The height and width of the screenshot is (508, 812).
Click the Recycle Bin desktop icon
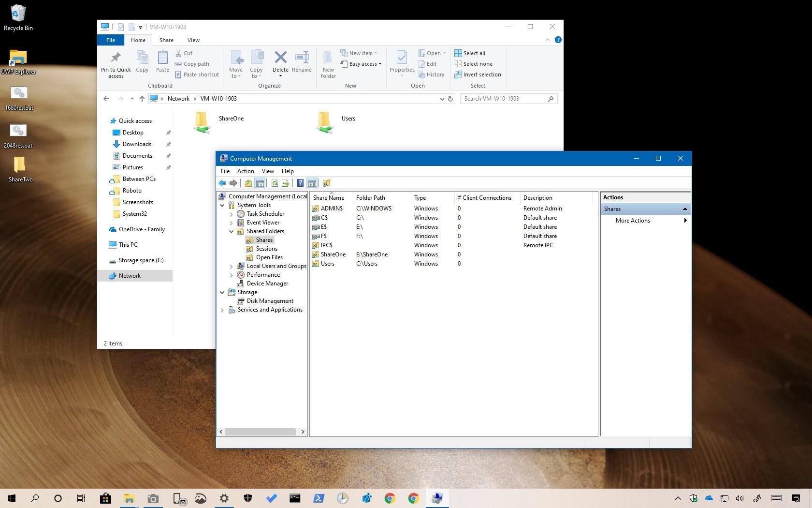point(18,18)
